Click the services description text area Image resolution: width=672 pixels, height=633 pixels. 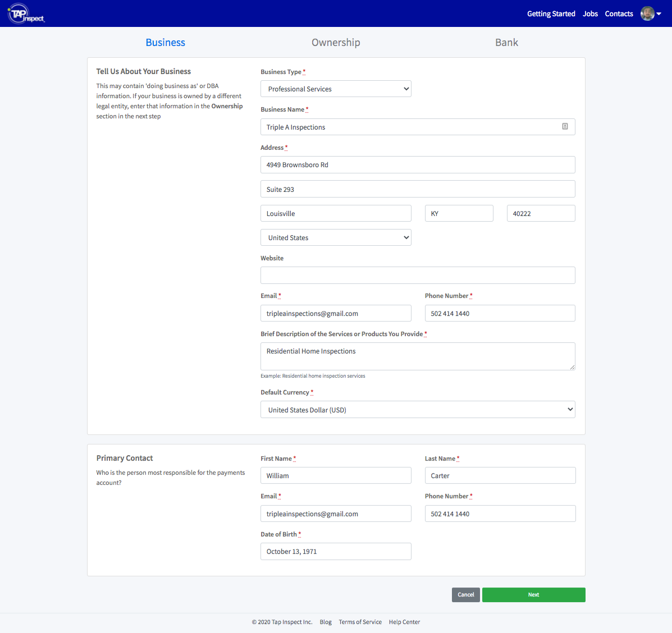[x=418, y=356]
